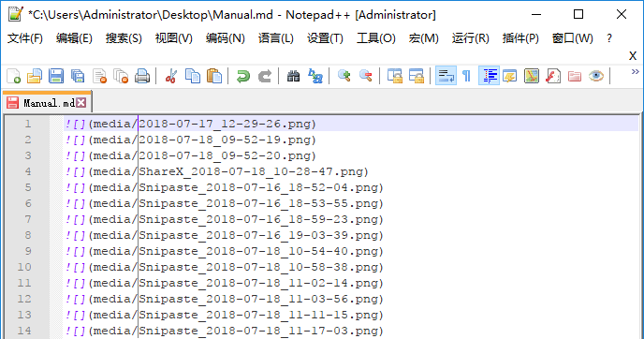This screenshot has height=339, width=644.
Task: Toggle the eye monitoring icon
Action: 596,77
